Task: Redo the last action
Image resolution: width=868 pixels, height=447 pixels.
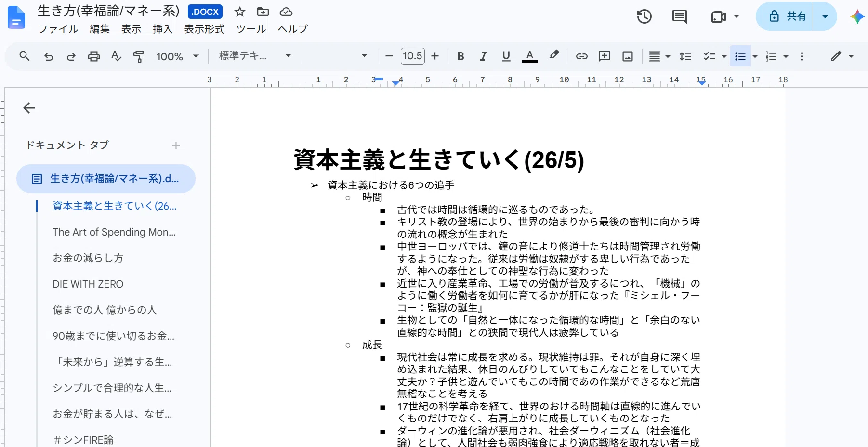Action: point(71,56)
